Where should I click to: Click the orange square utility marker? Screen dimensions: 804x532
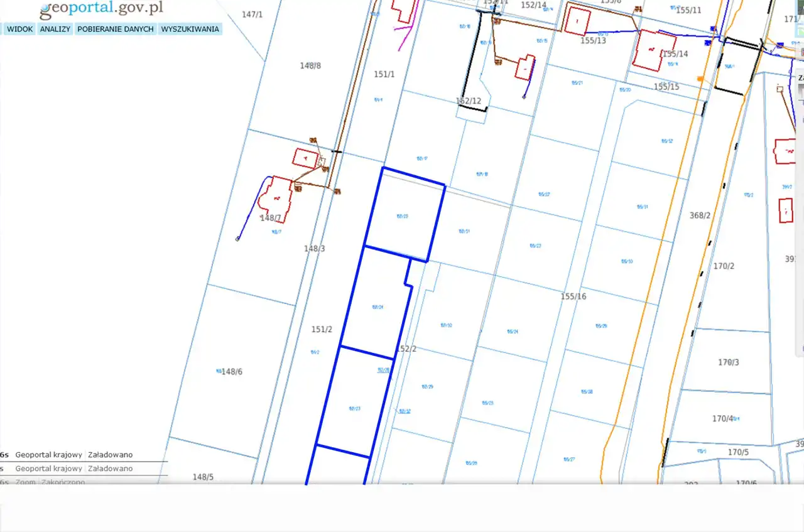pyautogui.click(x=700, y=79)
